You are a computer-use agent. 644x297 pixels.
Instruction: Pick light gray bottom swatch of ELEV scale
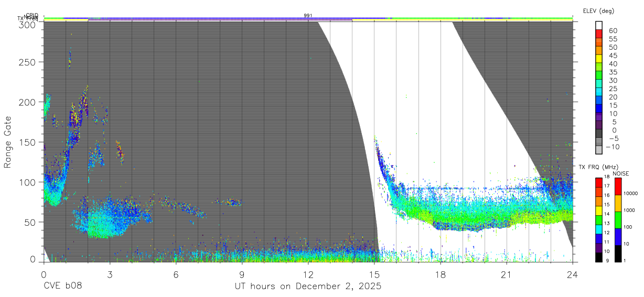coord(599,150)
